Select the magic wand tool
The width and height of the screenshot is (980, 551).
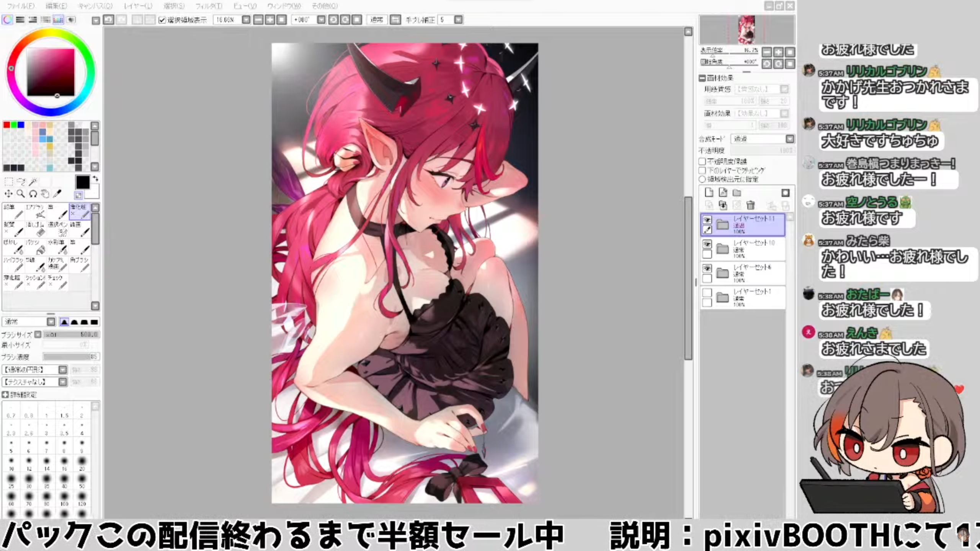[x=33, y=181]
